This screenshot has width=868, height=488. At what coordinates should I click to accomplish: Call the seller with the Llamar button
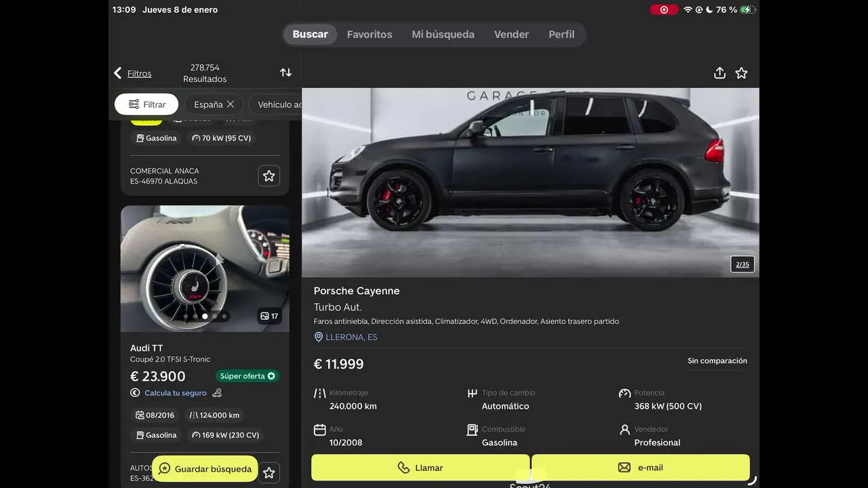click(x=420, y=468)
